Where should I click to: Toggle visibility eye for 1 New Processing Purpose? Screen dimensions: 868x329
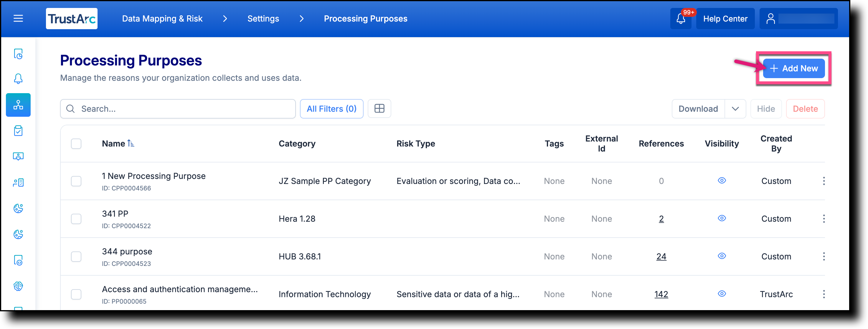(x=722, y=181)
